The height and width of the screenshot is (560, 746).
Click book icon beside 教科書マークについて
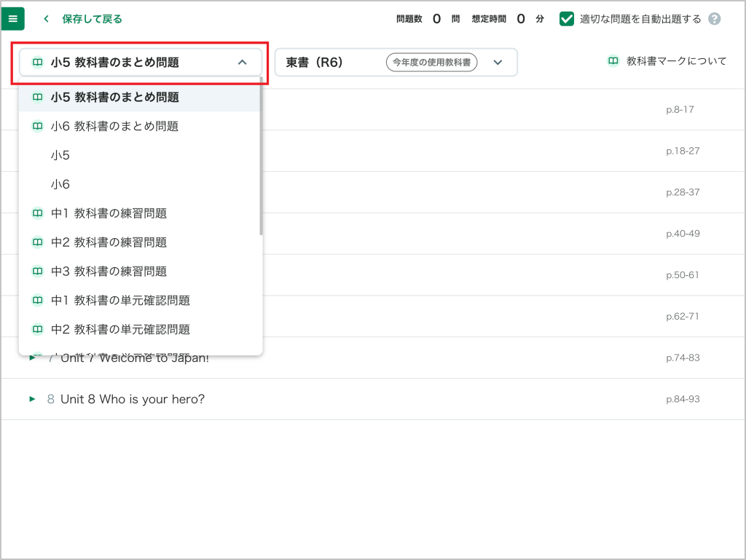(x=613, y=61)
